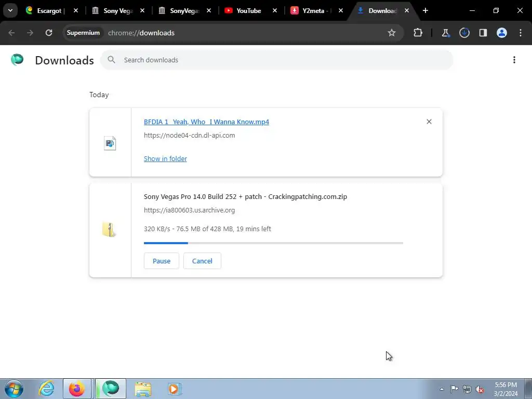Show hidden system tray icons
Image resolution: width=532 pixels, height=399 pixels.
[442, 389]
